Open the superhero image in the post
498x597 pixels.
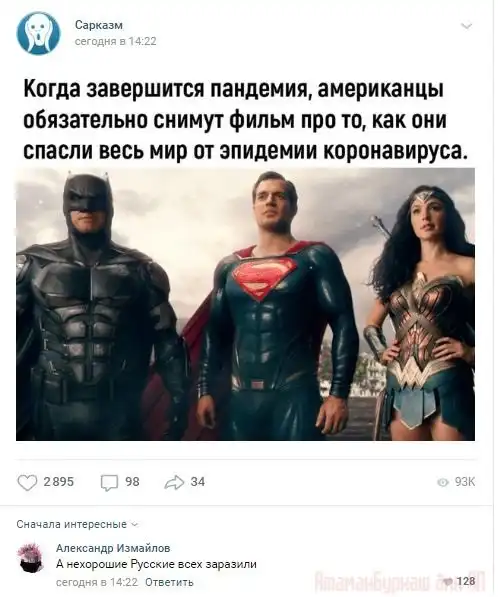pyautogui.click(x=245, y=304)
